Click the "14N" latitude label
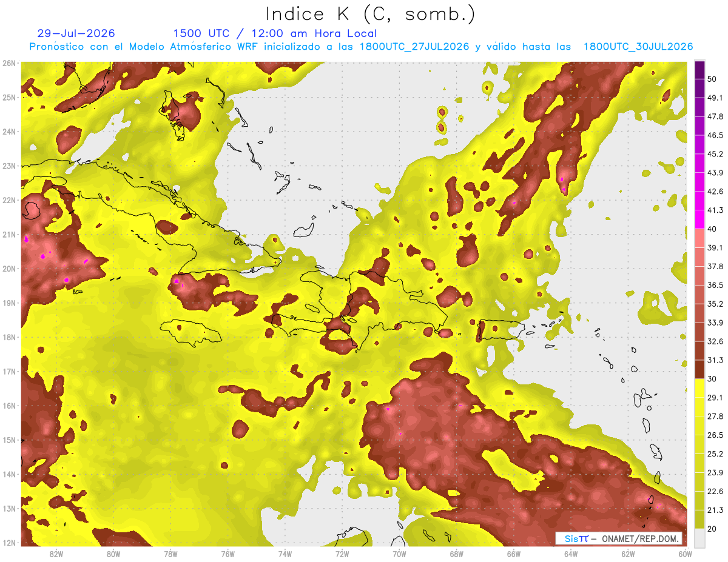 pyautogui.click(x=9, y=474)
